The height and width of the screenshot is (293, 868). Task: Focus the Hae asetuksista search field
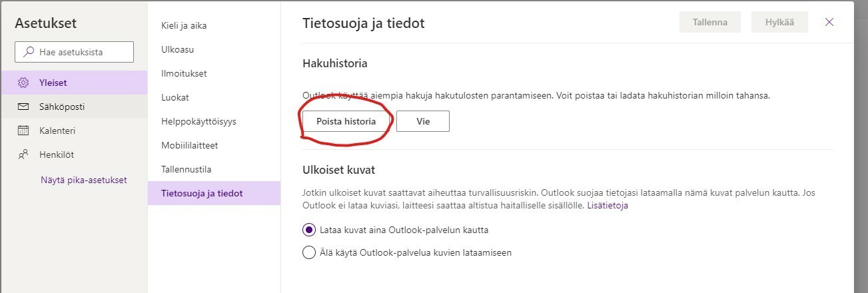74,51
